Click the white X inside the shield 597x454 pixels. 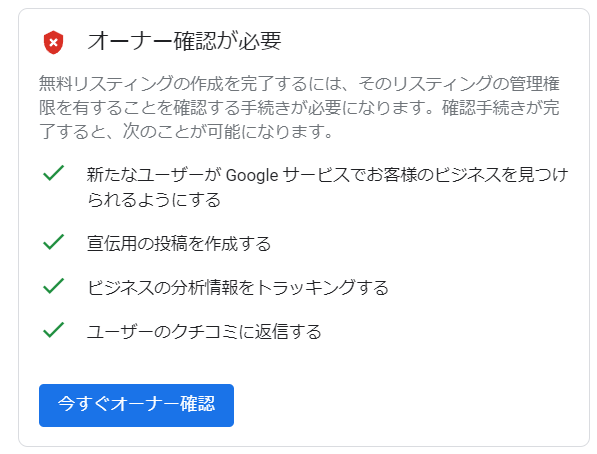click(x=54, y=42)
